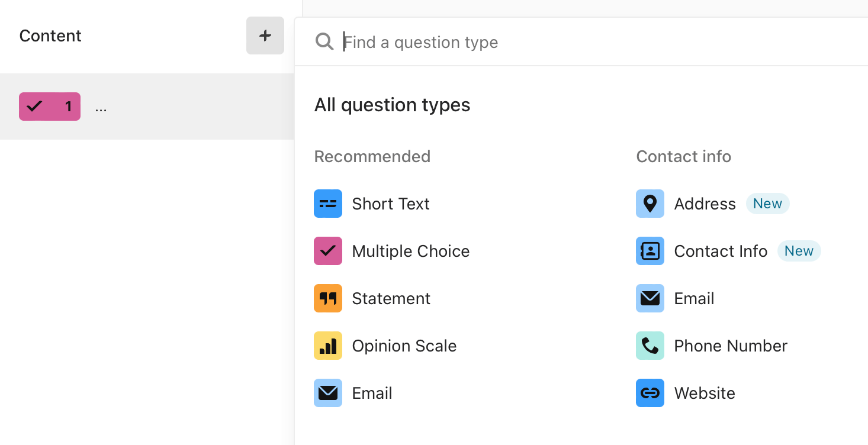Click the Email icon under Recommended
The width and height of the screenshot is (868, 445).
328,393
